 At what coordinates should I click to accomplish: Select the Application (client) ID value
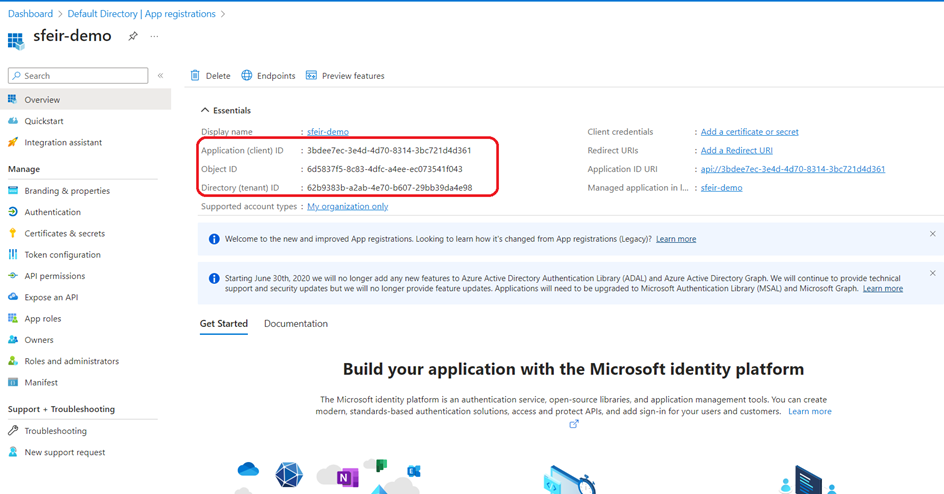tap(389, 150)
